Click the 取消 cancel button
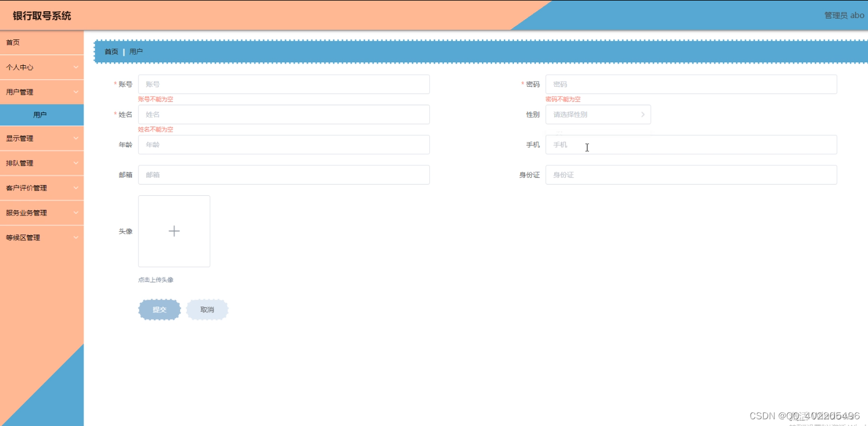Viewport: 868px width, 426px height. pyautogui.click(x=207, y=310)
